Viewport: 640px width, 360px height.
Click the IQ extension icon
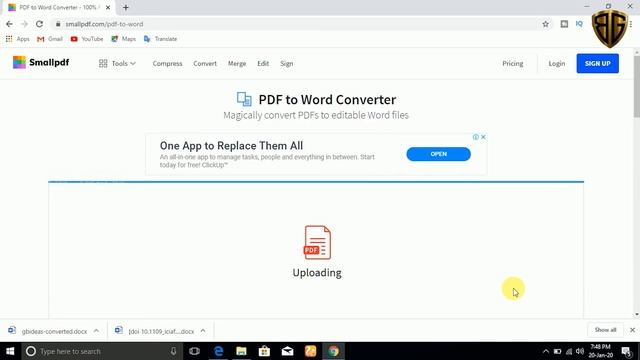point(579,24)
